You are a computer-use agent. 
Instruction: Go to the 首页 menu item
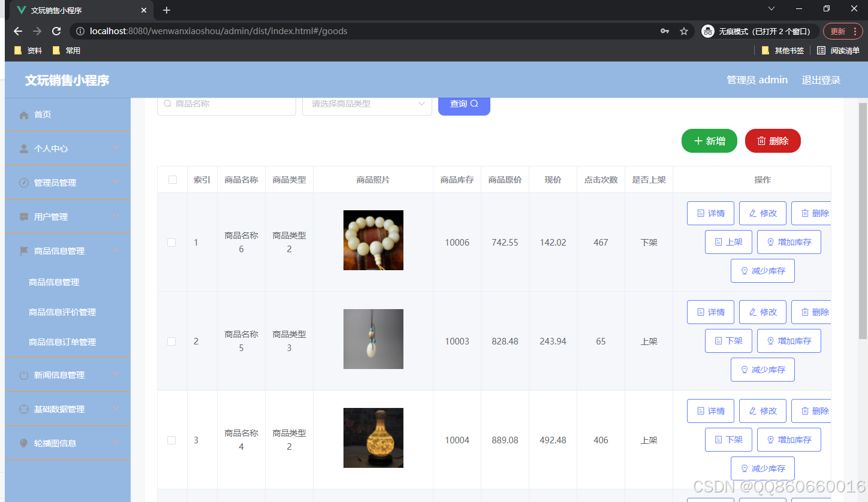(68, 114)
